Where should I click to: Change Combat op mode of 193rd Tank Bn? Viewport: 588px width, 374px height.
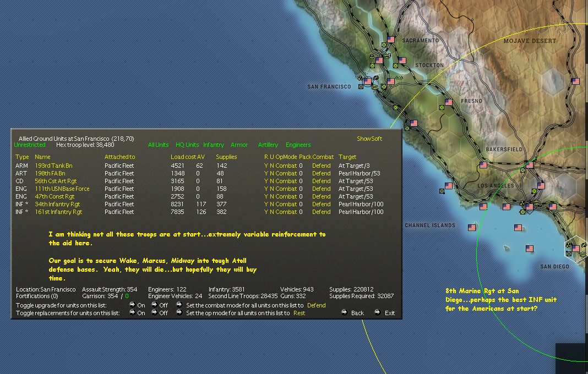pyautogui.click(x=286, y=166)
